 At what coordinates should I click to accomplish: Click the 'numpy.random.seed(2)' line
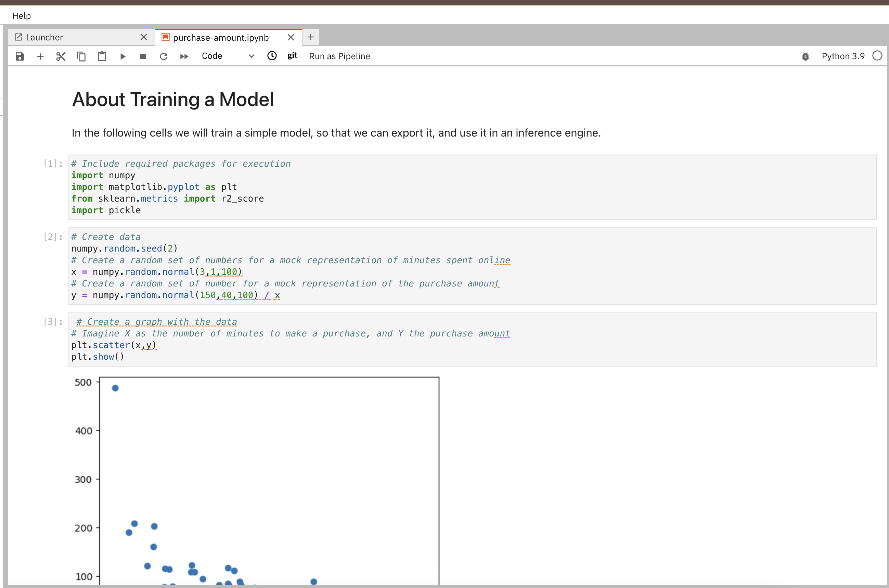(125, 248)
